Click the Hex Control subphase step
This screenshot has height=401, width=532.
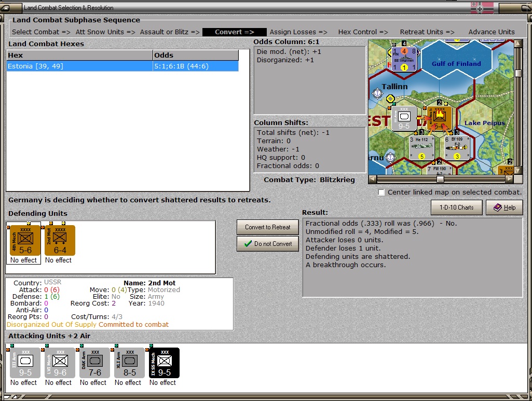tap(363, 32)
